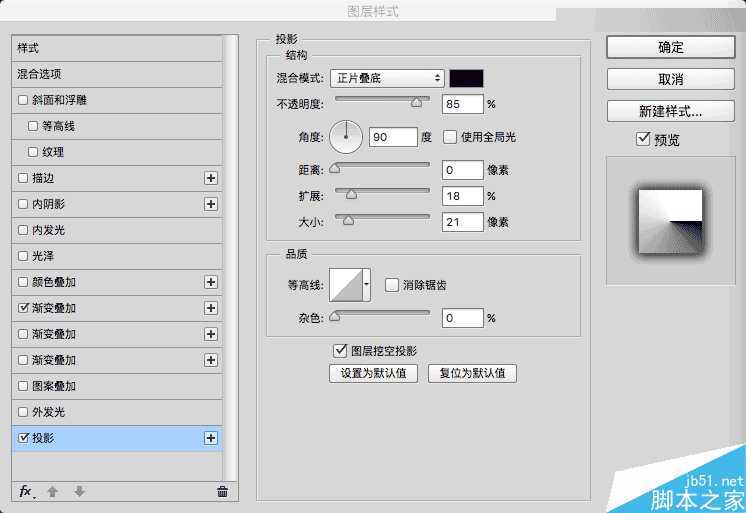The height and width of the screenshot is (513, 746).
Task: Click the 扩展 field showing 18
Action: click(x=462, y=196)
